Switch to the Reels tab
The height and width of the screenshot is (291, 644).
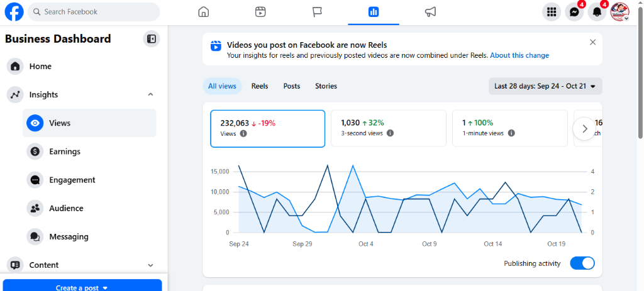tap(260, 86)
